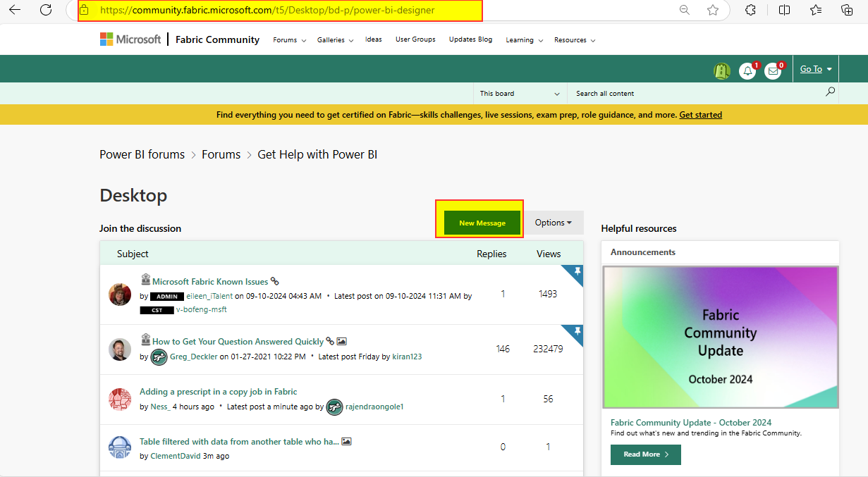Open User Groups in the top navigation

(x=415, y=39)
